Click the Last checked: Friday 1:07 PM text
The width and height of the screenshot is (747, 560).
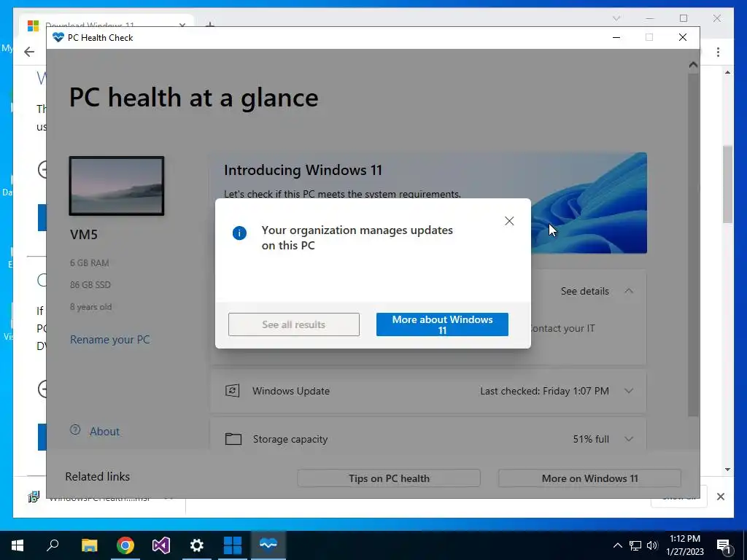point(544,391)
